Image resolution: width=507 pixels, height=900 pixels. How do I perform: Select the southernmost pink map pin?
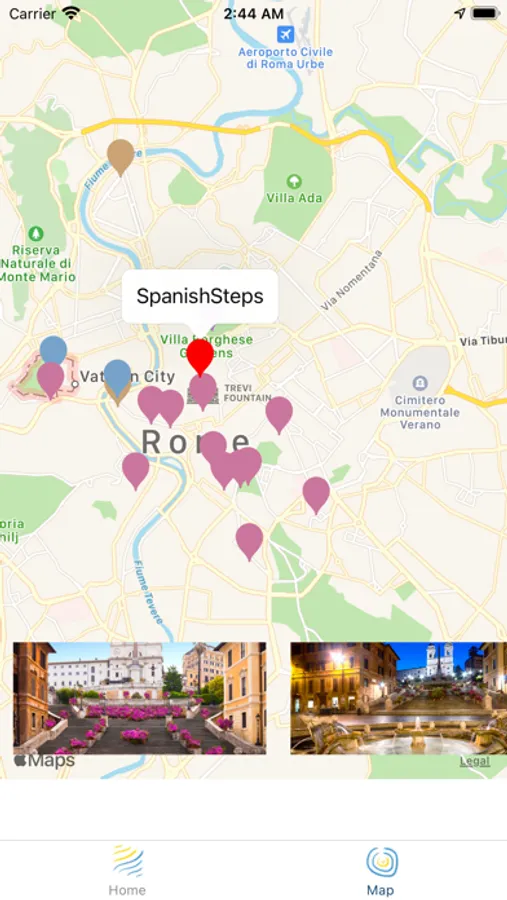249,541
